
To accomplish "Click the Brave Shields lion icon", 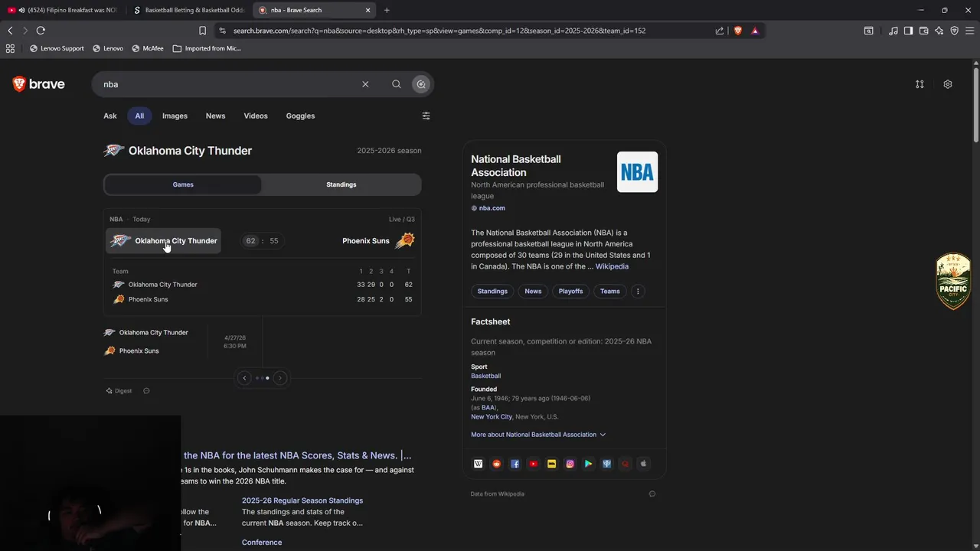I will click(738, 31).
